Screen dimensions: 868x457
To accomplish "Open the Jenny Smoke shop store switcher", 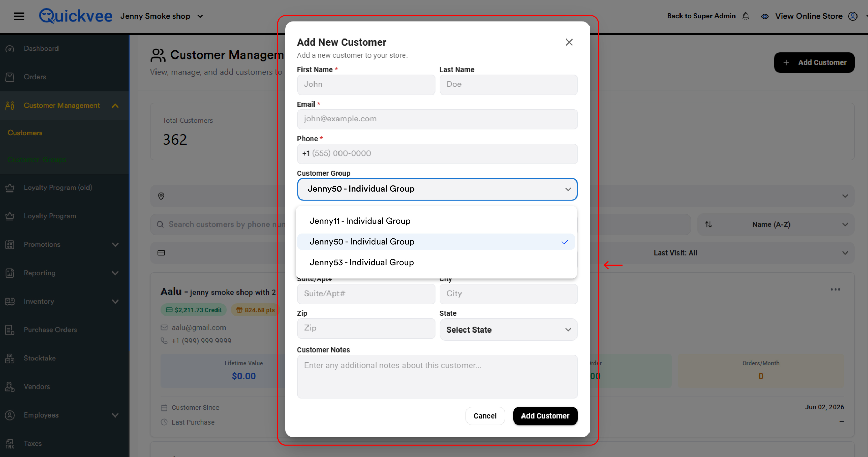I will click(x=162, y=16).
